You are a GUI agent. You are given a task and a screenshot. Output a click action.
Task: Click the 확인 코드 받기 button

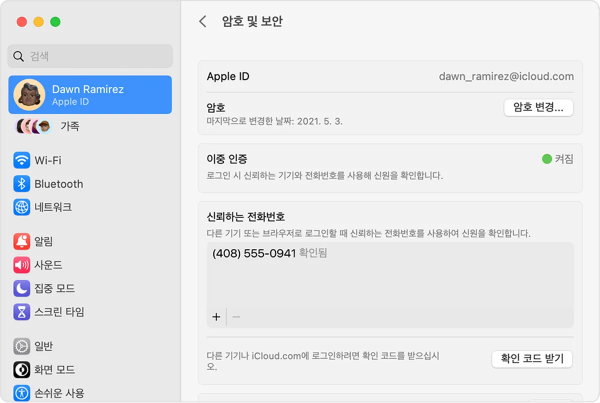[532, 359]
